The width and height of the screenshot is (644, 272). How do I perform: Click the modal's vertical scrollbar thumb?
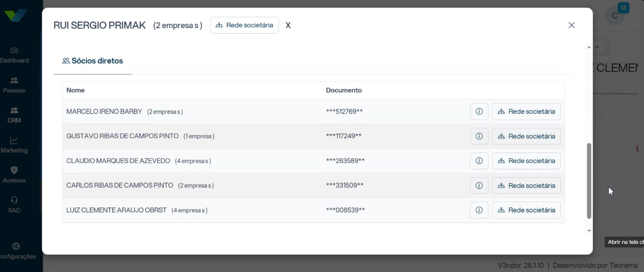[x=589, y=181]
